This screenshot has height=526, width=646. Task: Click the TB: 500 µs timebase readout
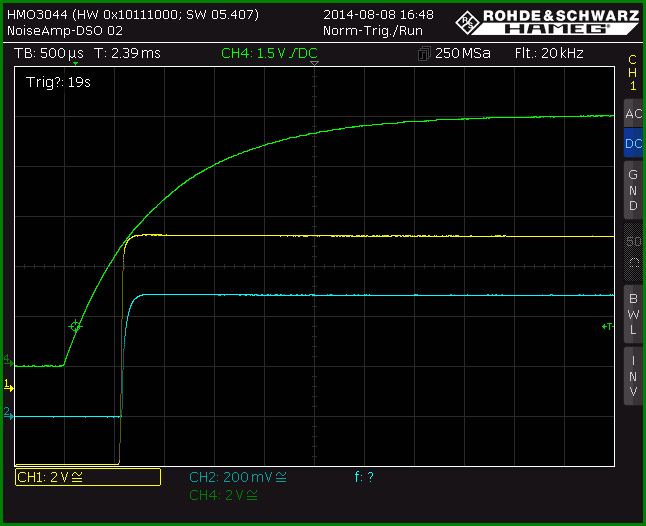click(49, 53)
